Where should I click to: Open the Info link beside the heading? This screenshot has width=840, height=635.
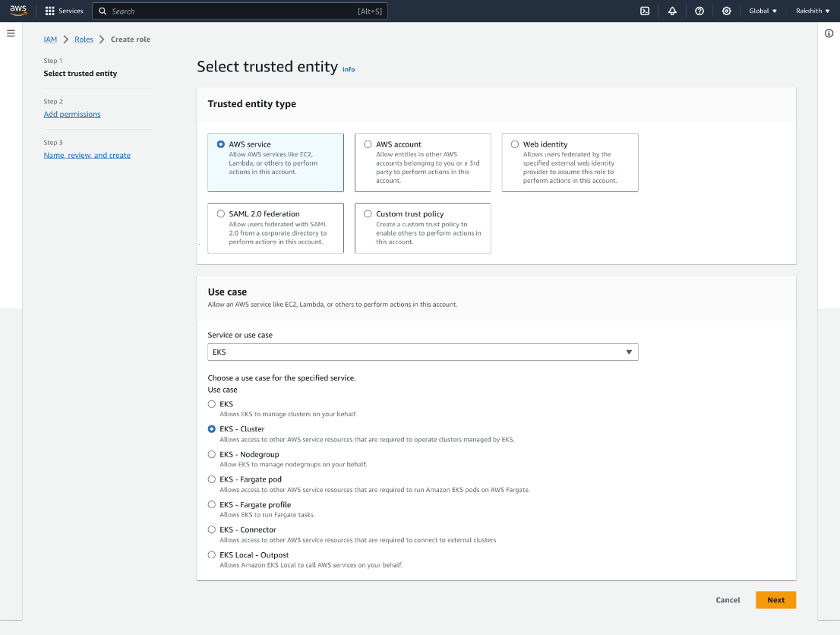(x=348, y=69)
